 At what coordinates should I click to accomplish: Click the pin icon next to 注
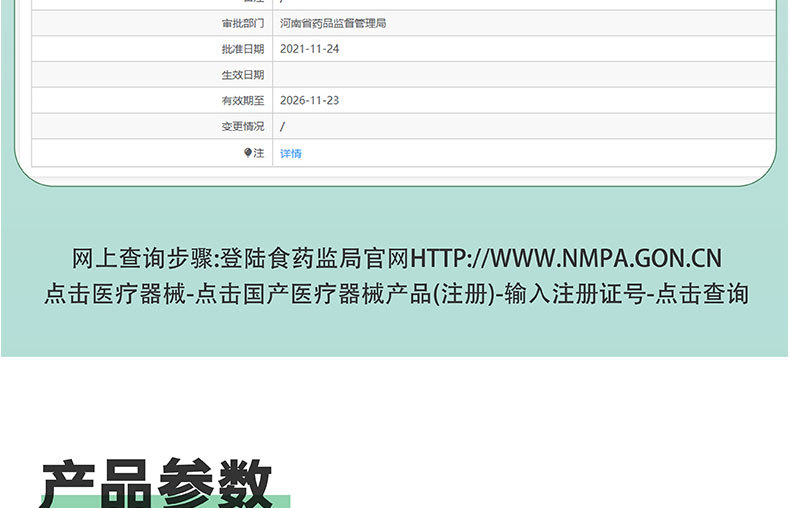247,152
